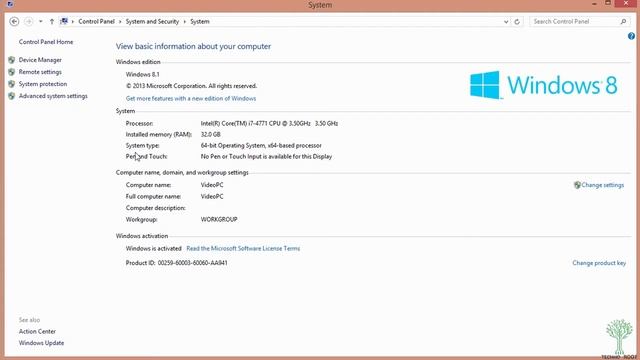The height and width of the screenshot is (360, 640).
Task: Read the Microsoft Software License Terms
Action: (x=243, y=248)
